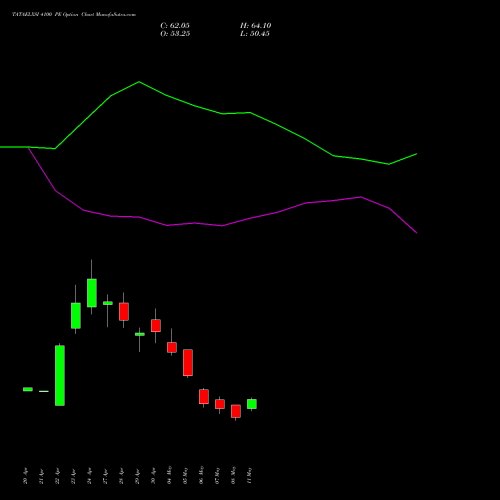Select the red candle for 28 Apr
This screenshot has width=500, height=500.
[x=124, y=311]
